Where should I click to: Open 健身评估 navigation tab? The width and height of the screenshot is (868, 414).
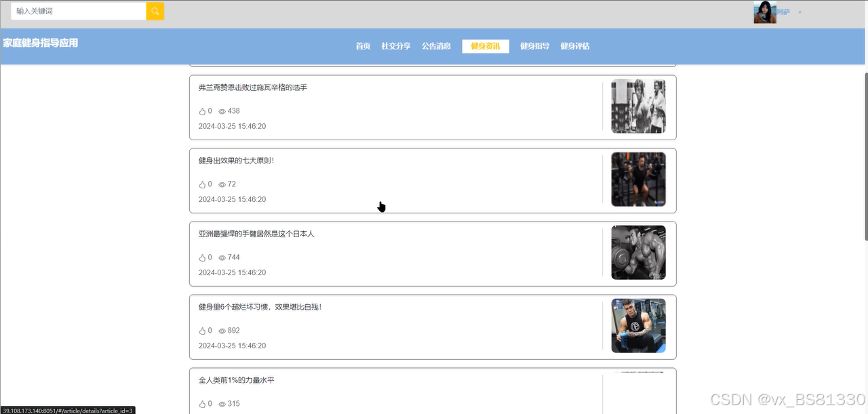point(575,46)
